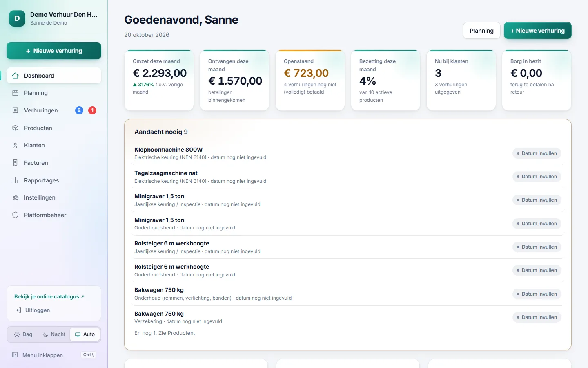Open Planning from the header button
588x368 pixels.
482,31
